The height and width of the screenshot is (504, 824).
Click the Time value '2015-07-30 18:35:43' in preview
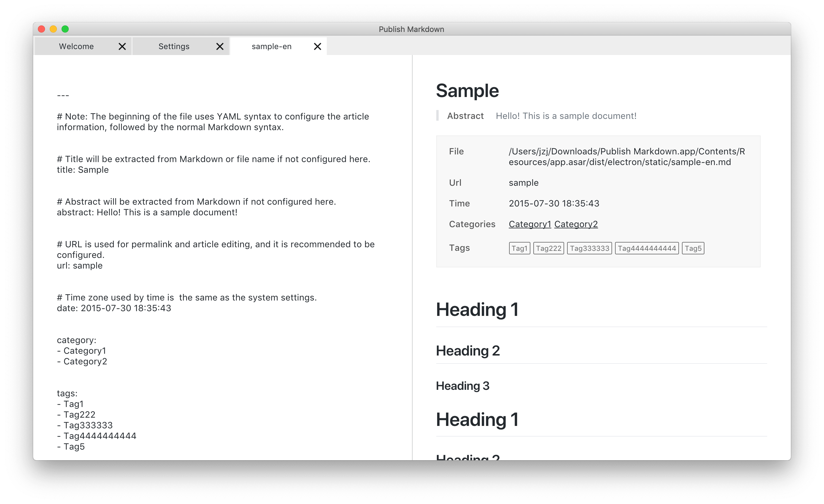pos(554,203)
